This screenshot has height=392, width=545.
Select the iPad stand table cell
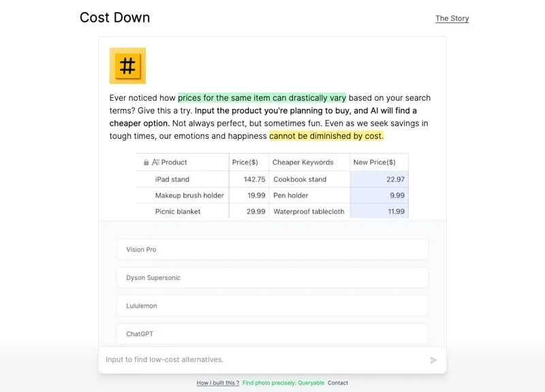[x=172, y=180]
